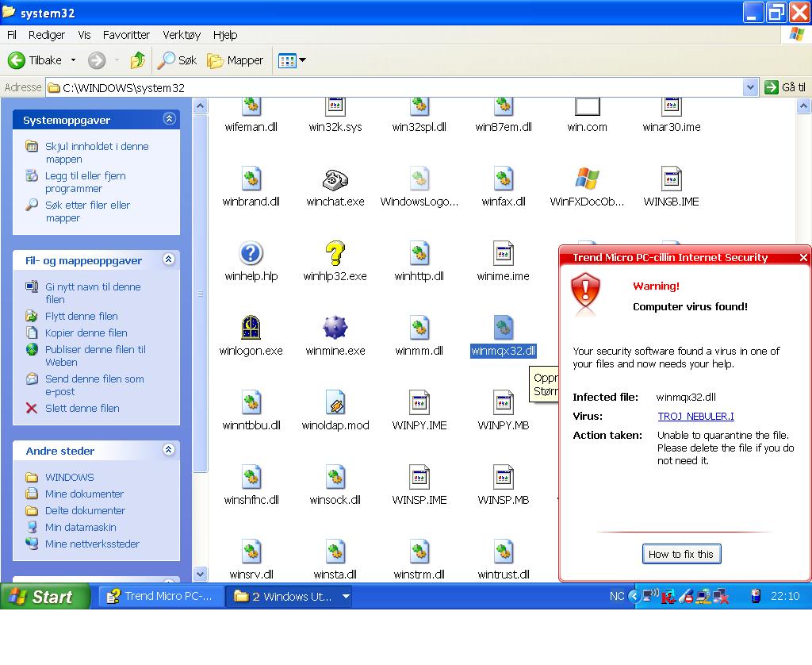Click the Tilbake back arrow icon
Image resolution: width=812 pixels, height=665 pixels.
16,60
